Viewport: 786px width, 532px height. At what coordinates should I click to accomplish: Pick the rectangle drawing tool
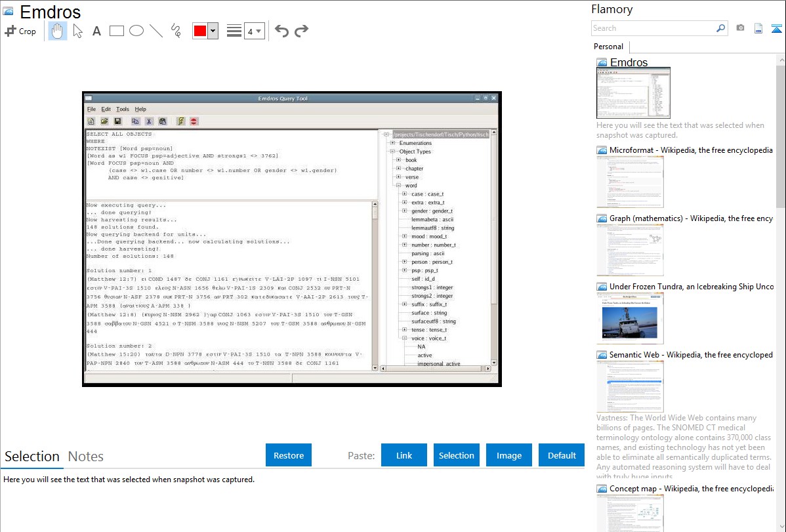coord(116,31)
